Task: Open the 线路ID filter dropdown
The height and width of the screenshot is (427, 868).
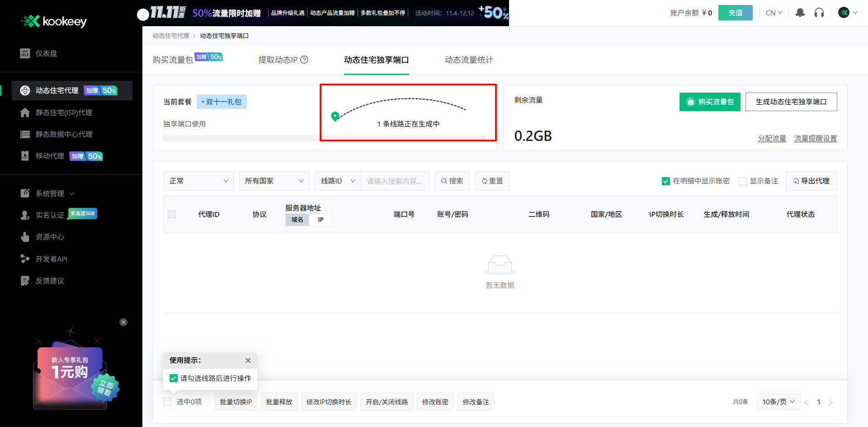Action: [337, 181]
